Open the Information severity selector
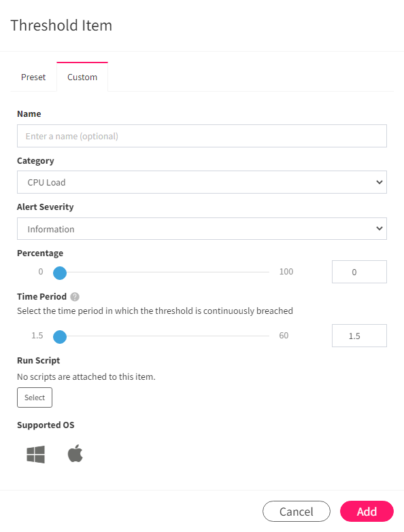The height and width of the screenshot is (532, 404). pos(202,229)
